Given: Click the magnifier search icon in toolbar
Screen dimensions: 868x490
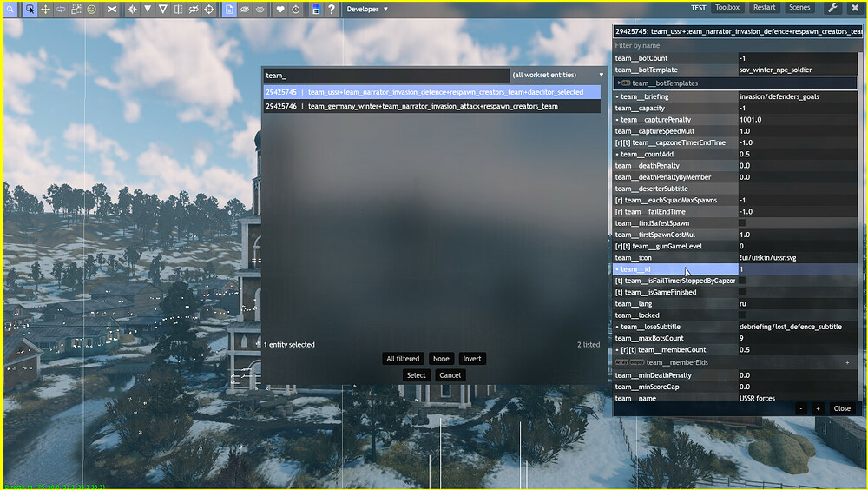Looking at the screenshot, I should tap(10, 9).
